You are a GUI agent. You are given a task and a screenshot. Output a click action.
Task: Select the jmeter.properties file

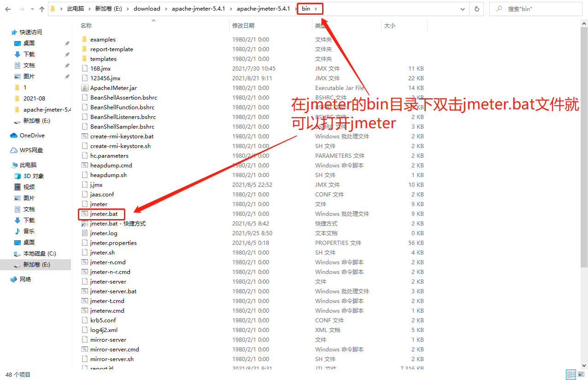pos(112,243)
